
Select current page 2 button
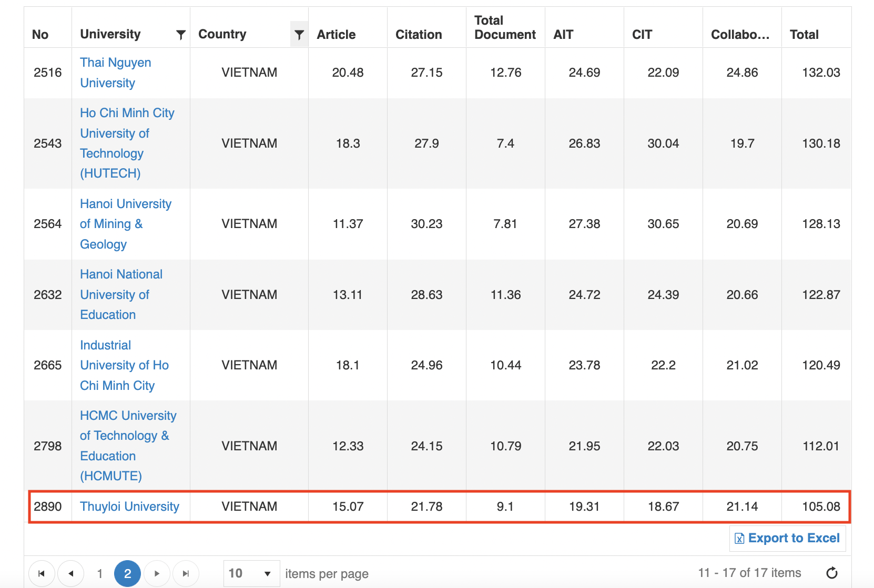127,573
